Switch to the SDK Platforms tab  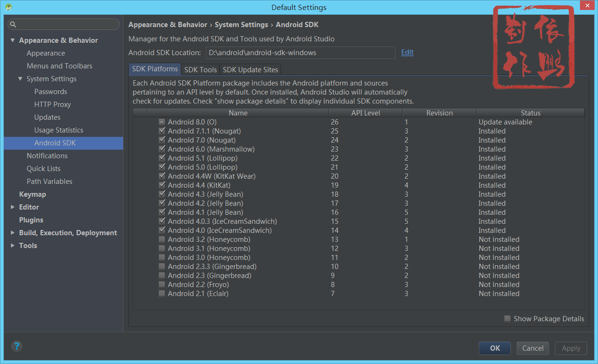click(x=155, y=69)
